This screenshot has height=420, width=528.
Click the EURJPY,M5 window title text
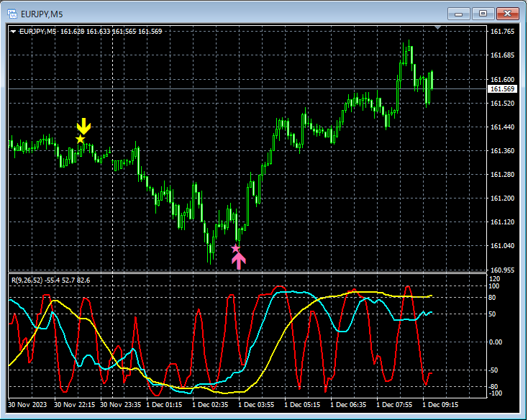[x=42, y=14]
